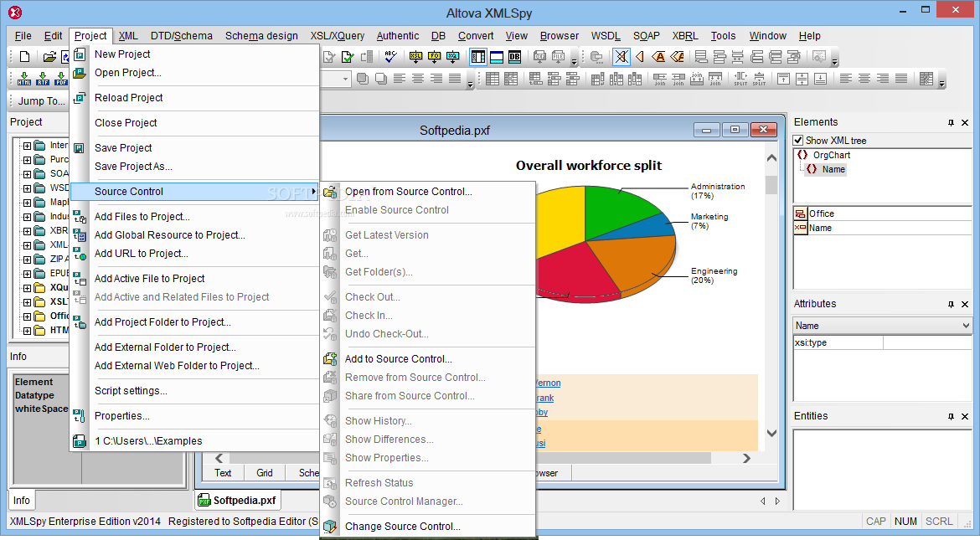Expand the XBR folder in Project tree

(x=27, y=231)
